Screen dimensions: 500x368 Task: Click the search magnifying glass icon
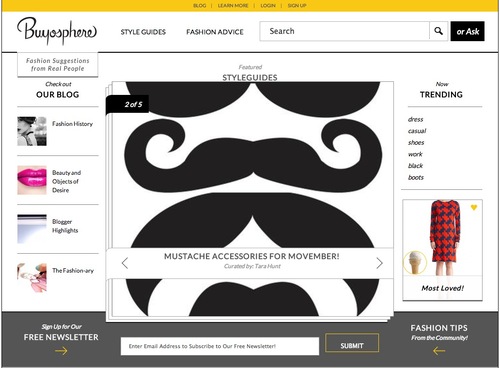(x=439, y=31)
